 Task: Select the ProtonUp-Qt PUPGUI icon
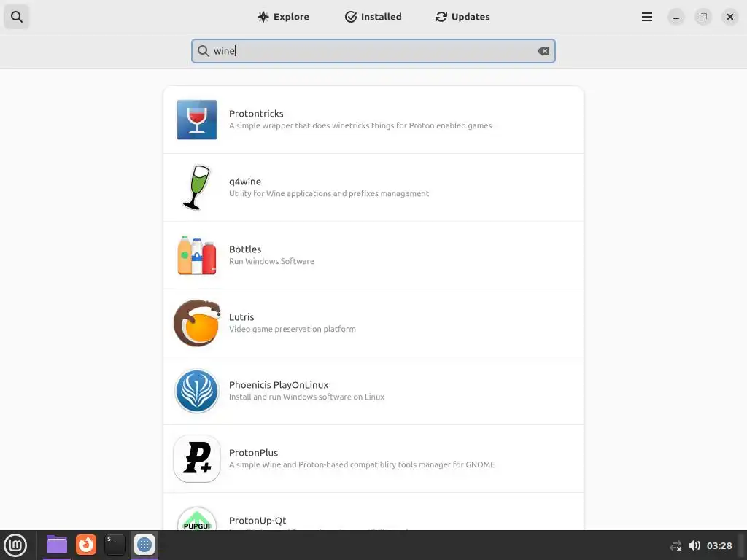pyautogui.click(x=197, y=518)
